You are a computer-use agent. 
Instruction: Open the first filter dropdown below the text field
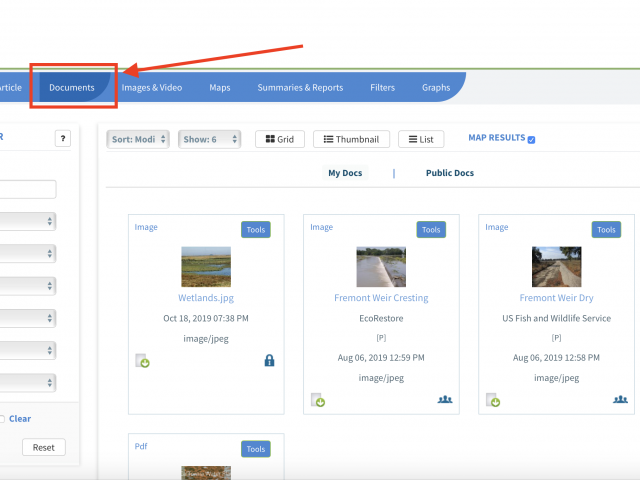point(27,221)
